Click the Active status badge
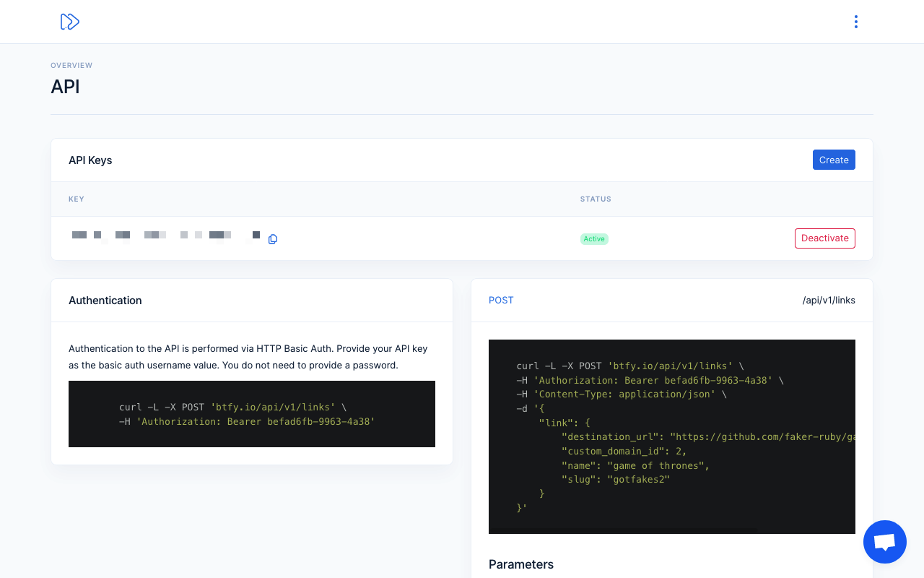 click(594, 239)
